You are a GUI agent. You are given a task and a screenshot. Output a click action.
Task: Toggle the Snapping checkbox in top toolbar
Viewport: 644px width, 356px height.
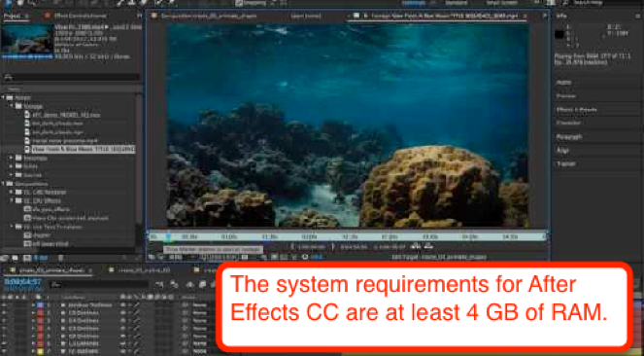point(239,3)
